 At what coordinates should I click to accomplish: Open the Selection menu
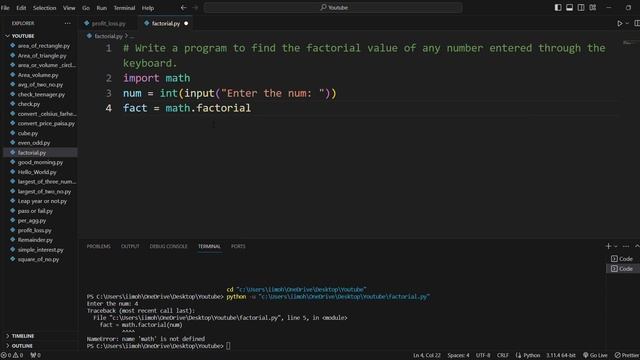[x=44, y=8]
